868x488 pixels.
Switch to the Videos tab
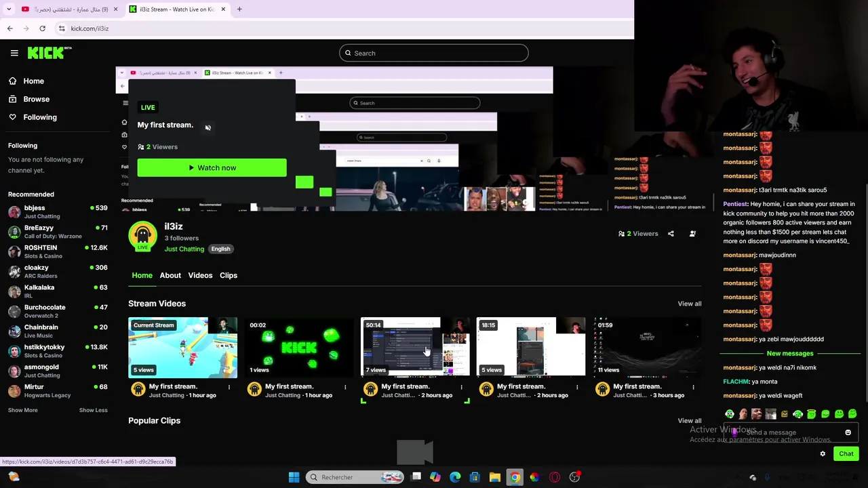(x=200, y=275)
